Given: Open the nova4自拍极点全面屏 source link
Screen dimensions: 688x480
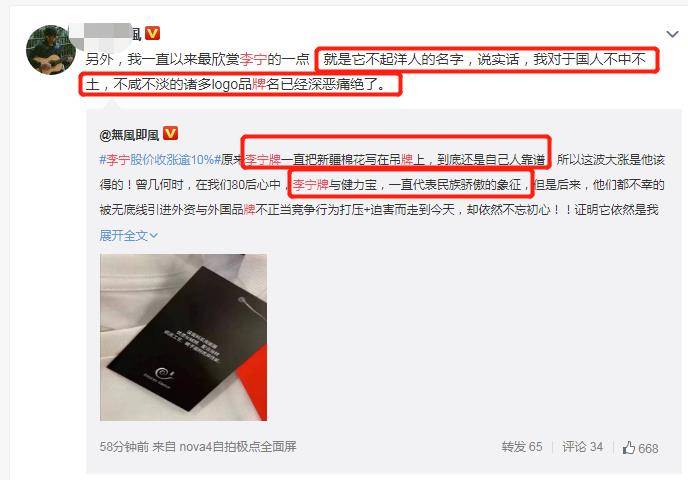Looking at the screenshot, I should pos(238,447).
